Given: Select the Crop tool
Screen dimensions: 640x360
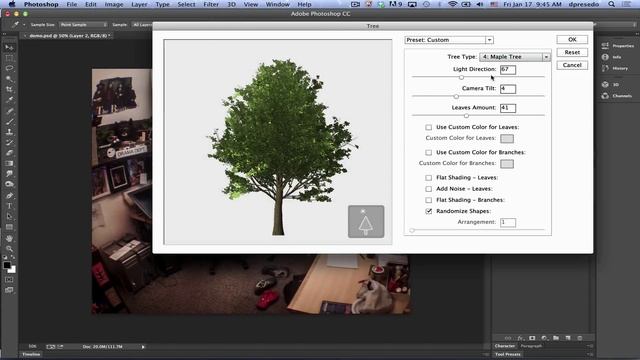Looking at the screenshot, I should pos(9,89).
